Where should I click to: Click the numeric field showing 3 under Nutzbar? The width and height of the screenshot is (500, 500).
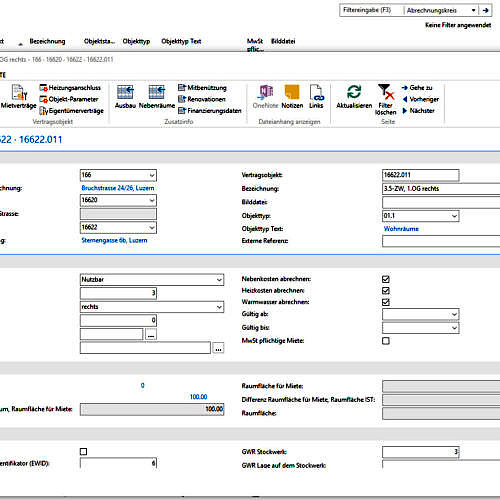click(x=118, y=293)
